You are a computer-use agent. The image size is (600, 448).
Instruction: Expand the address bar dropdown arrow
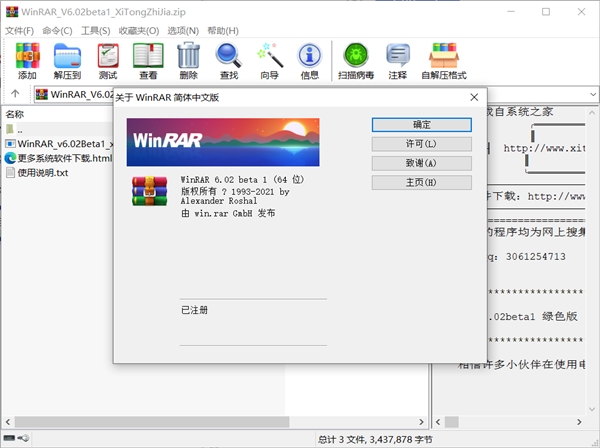click(593, 94)
